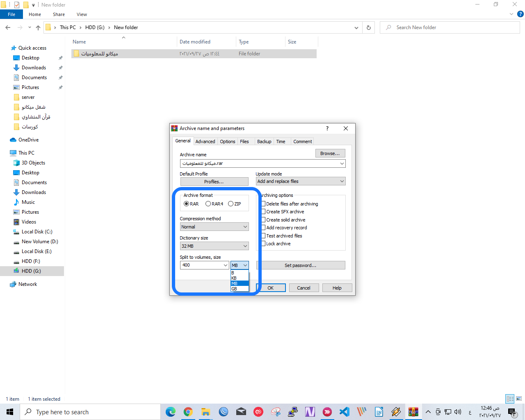Click the taskbar search box
This screenshot has height=420, width=525.
point(90,412)
